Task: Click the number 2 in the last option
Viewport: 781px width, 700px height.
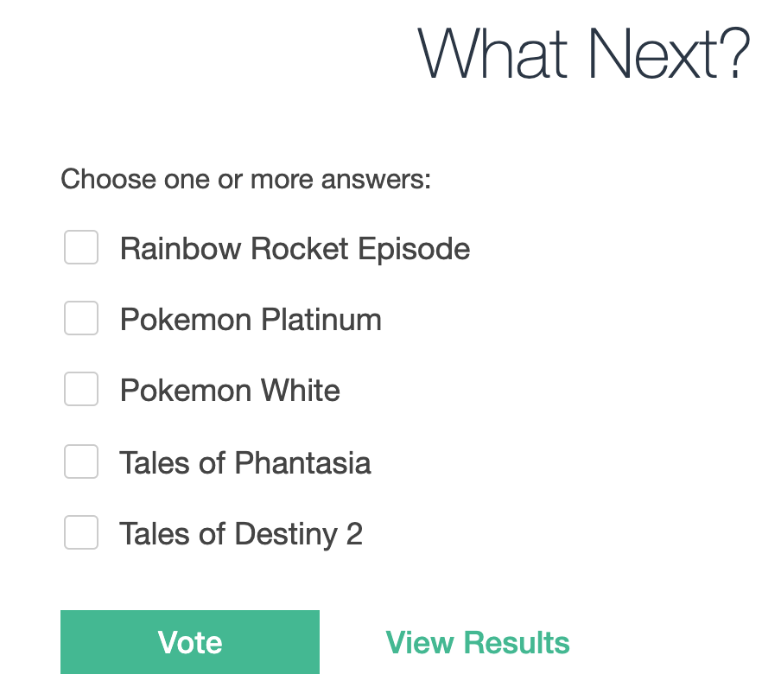Action: point(354,534)
